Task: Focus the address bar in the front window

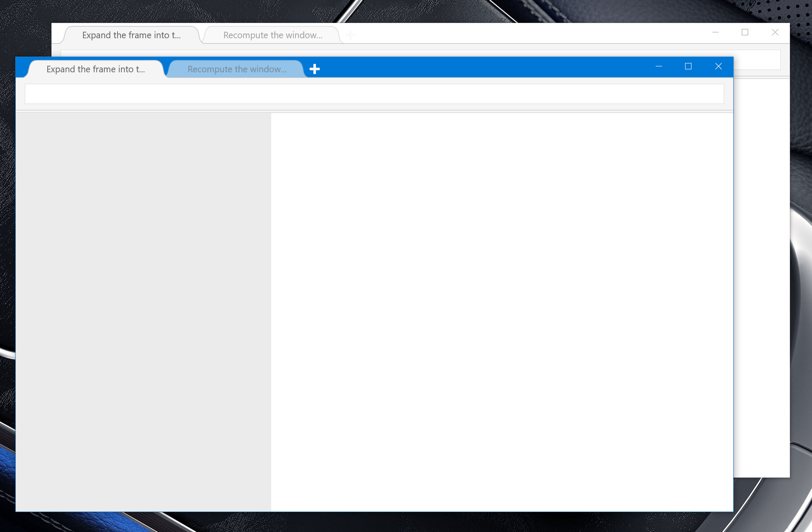Action: pos(374,94)
